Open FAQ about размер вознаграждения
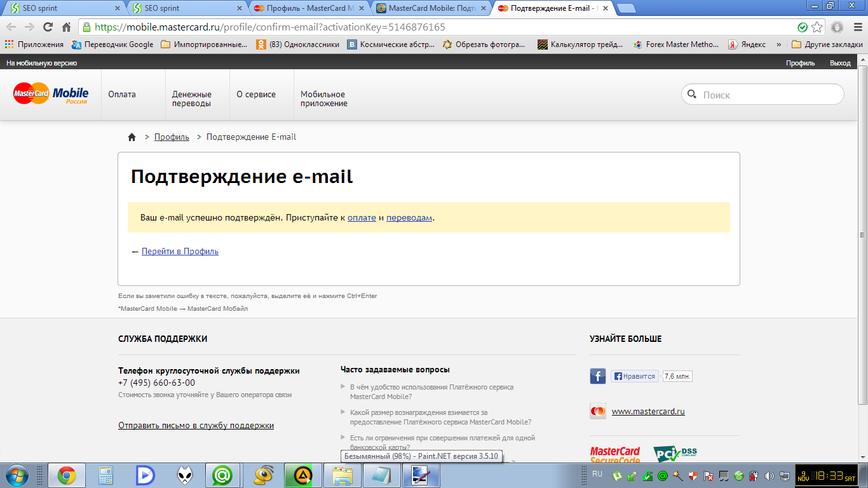This screenshot has width=868, height=488. tap(440, 417)
